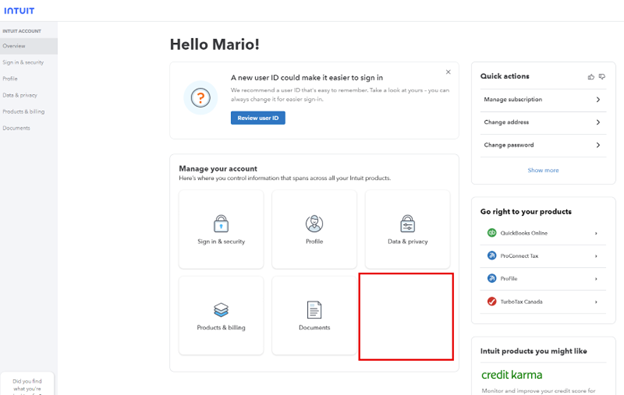Open the Profile person icon card
Viewport: 624px width, 395px height.
coord(314,229)
